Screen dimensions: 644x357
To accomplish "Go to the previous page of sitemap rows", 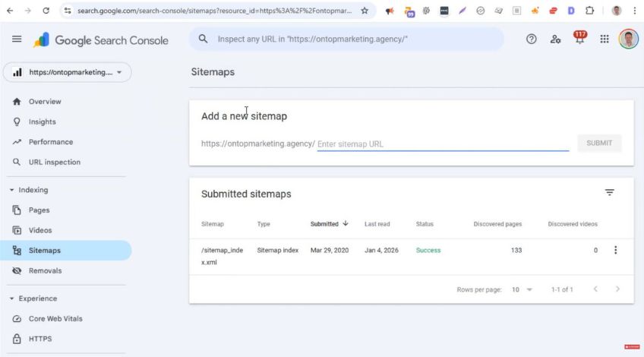I will pyautogui.click(x=595, y=289).
